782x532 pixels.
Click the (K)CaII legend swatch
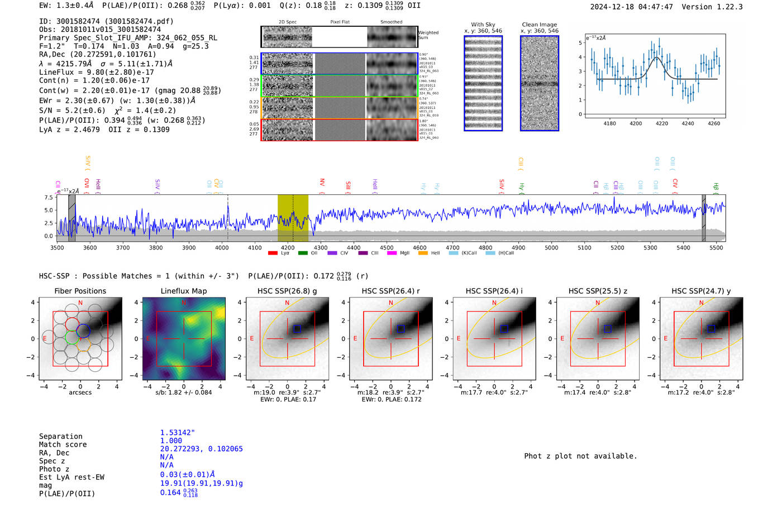tap(453, 253)
